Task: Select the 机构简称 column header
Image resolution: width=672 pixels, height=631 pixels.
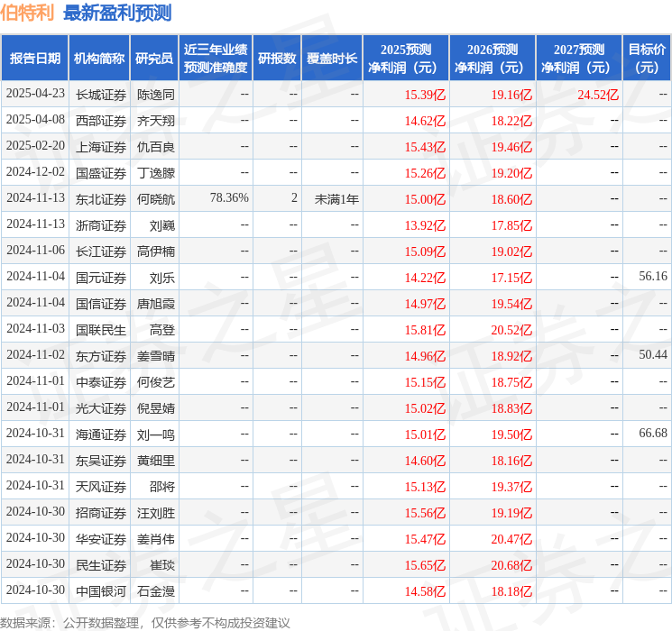Action: pos(99,59)
